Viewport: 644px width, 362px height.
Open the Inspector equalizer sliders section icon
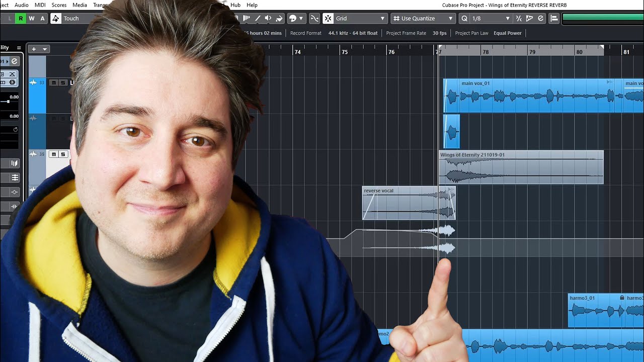[x=14, y=177]
